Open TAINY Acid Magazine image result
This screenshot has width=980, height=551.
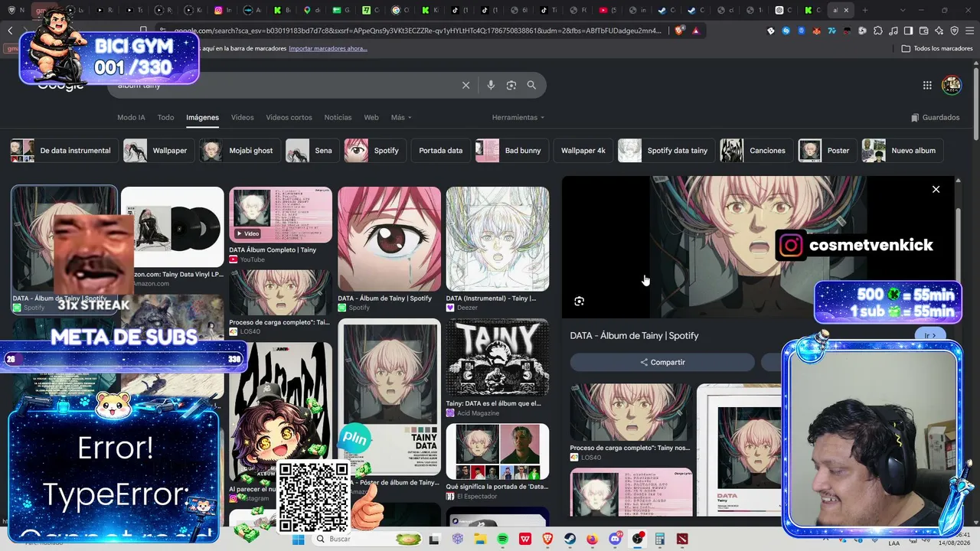pyautogui.click(x=498, y=357)
